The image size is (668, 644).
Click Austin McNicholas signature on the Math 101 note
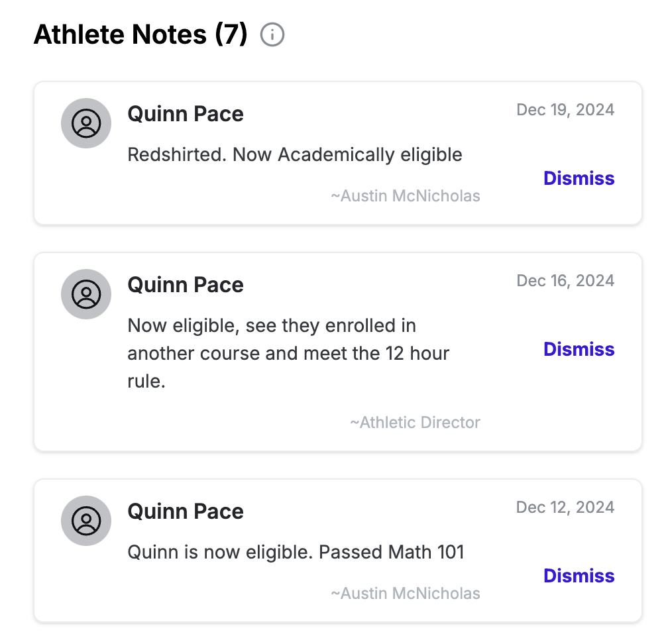[406, 594]
